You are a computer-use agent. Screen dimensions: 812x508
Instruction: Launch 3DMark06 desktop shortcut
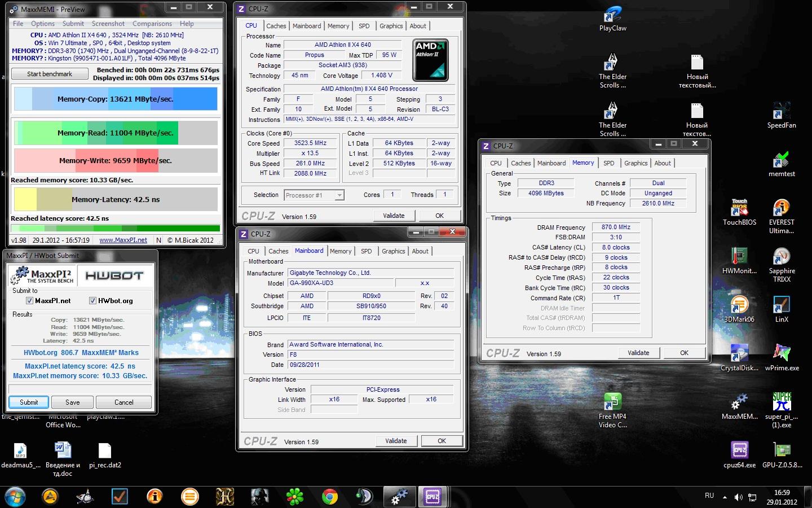pos(739,310)
